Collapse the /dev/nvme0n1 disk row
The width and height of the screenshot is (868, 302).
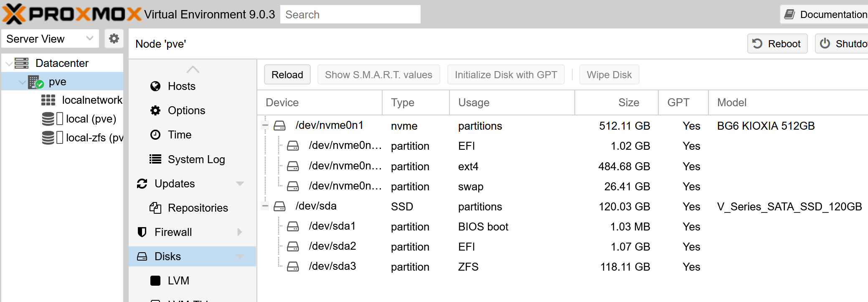point(265,125)
